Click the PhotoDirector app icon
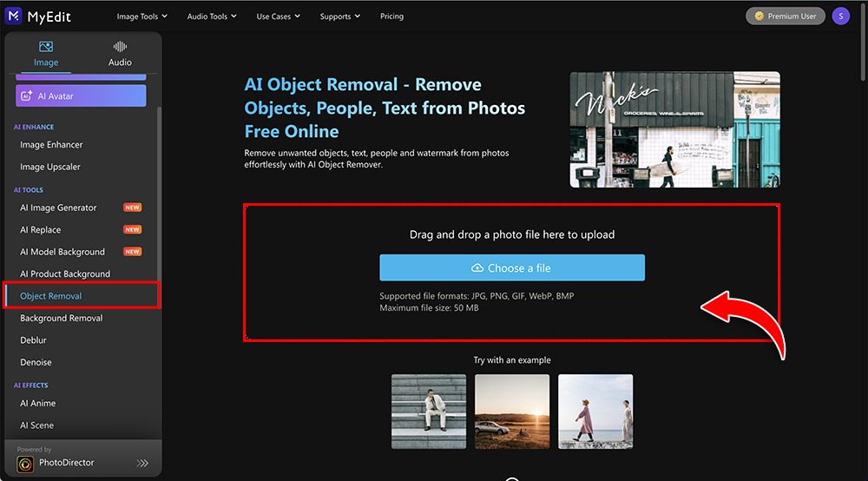868x481 pixels. click(25, 464)
